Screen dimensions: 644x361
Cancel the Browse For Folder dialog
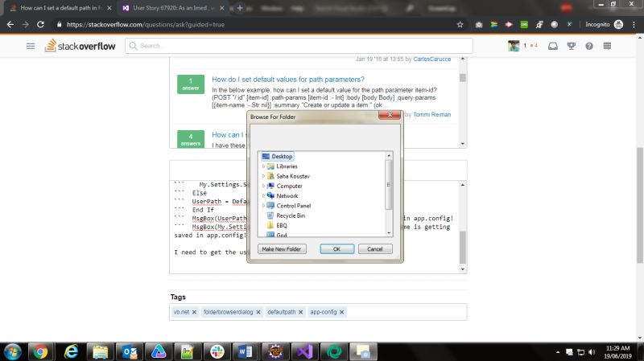point(375,249)
